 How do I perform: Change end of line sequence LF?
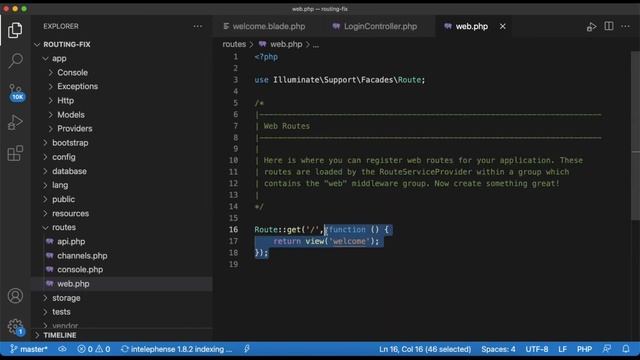[x=562, y=349]
